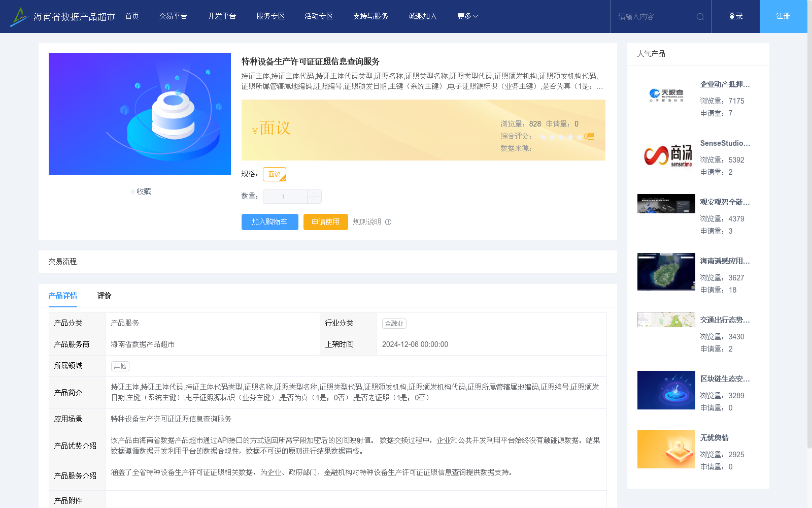Screen dimensions: 812x508
Task: Click the 其他 domain tag
Action: (120, 366)
